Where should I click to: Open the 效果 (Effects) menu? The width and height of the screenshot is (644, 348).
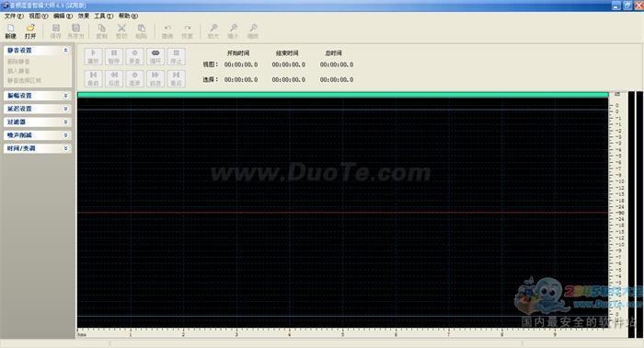click(84, 16)
